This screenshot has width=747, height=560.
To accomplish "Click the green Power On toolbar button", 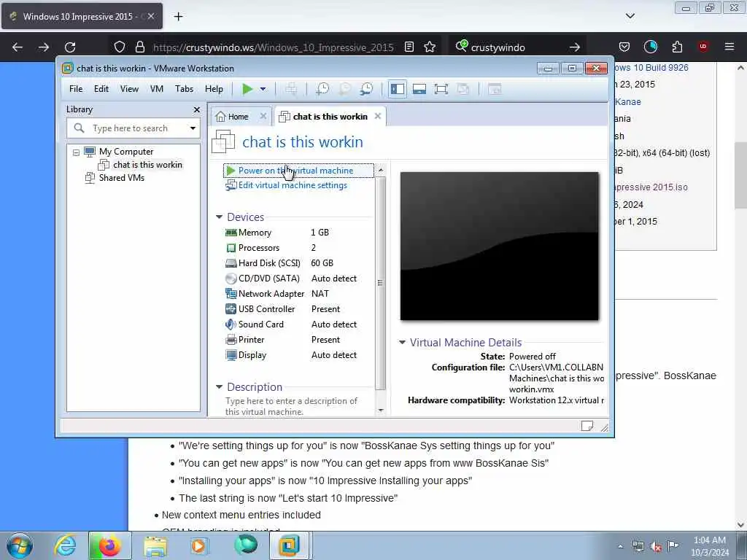I will point(247,89).
